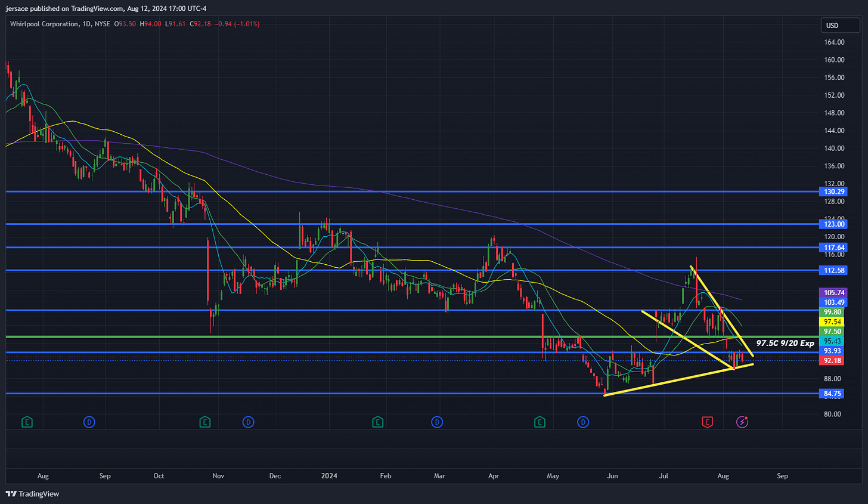Click the May label on the time axis
This screenshot has height=504, width=868.
553,476
